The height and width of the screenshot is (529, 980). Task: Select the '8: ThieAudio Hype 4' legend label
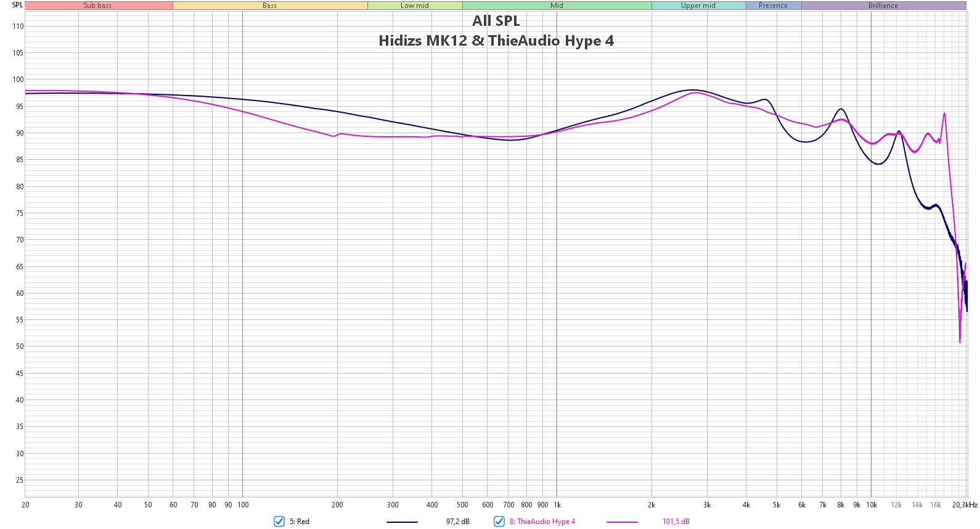point(542,522)
